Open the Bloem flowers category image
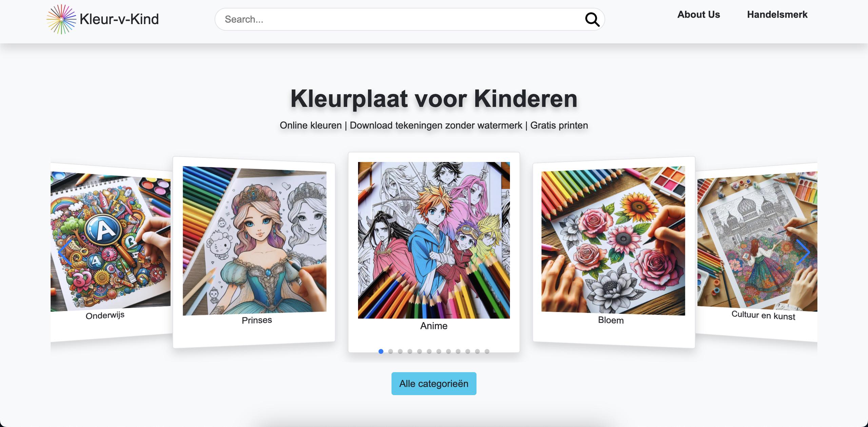The width and height of the screenshot is (868, 427). click(613, 241)
